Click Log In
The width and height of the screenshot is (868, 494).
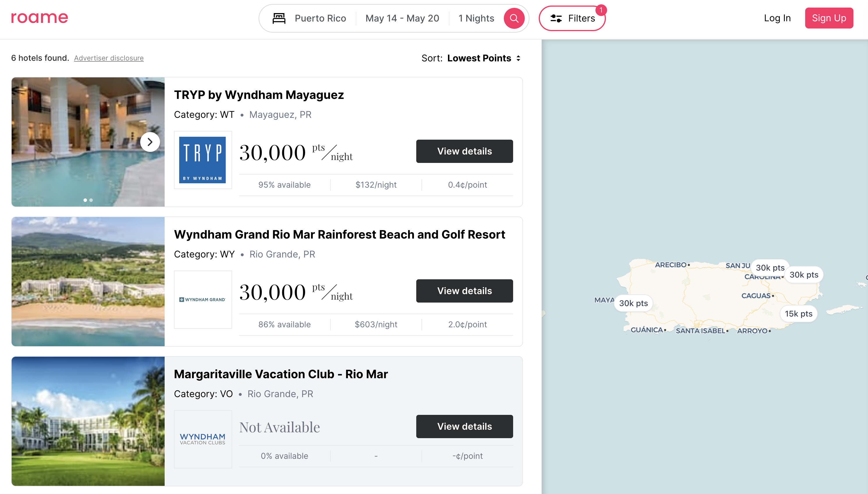(x=777, y=18)
